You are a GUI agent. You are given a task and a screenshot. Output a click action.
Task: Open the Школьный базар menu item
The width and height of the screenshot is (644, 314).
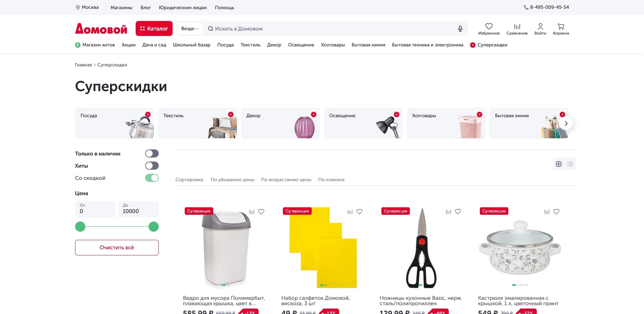pos(192,45)
